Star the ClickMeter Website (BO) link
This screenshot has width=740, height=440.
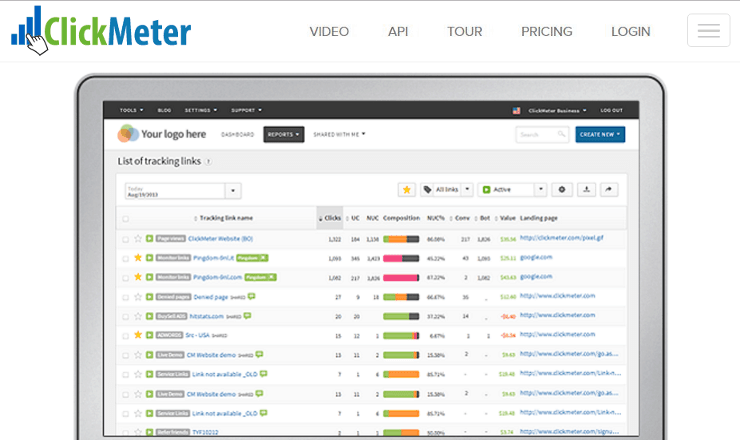point(138,238)
